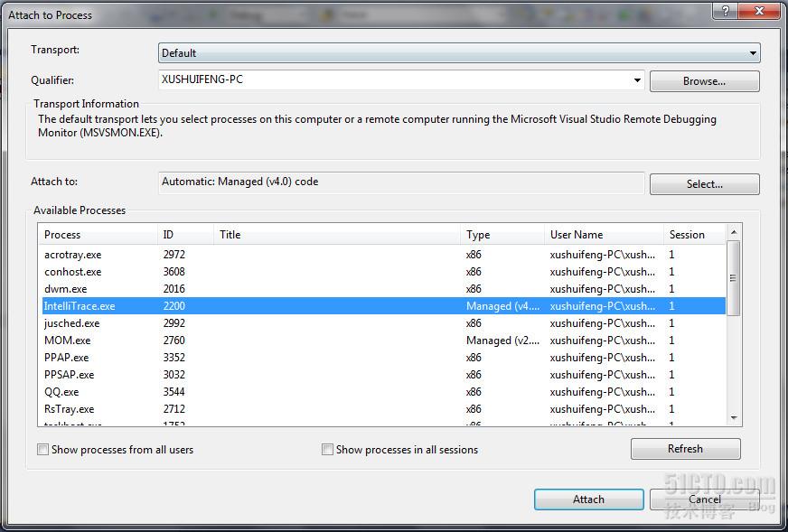The width and height of the screenshot is (788, 532).
Task: Click process ID 2760
Action: (x=174, y=341)
